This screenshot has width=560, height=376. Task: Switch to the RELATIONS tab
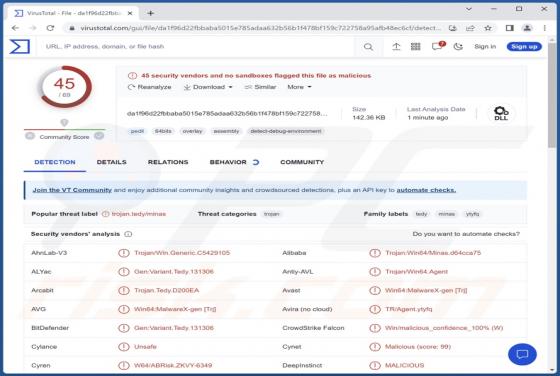point(168,162)
